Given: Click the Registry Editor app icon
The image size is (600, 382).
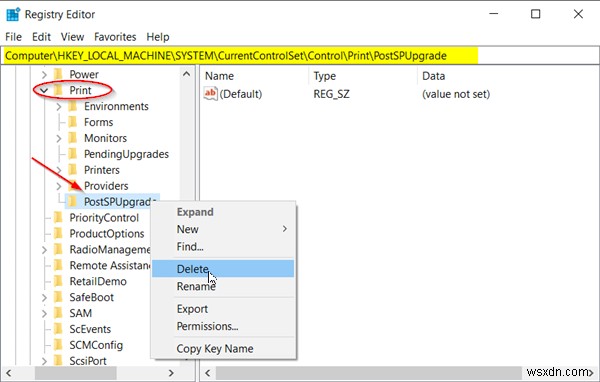Looking at the screenshot, I should pyautogui.click(x=13, y=14).
